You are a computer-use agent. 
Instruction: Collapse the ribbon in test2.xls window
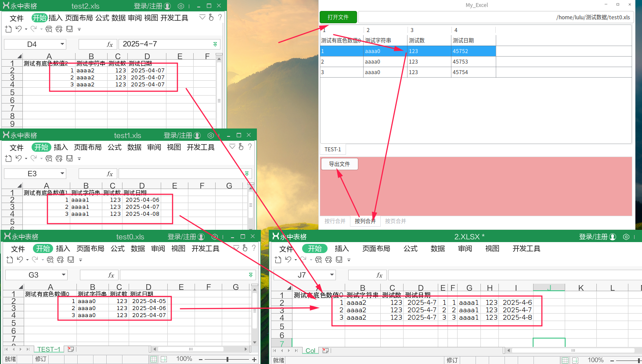point(202,18)
